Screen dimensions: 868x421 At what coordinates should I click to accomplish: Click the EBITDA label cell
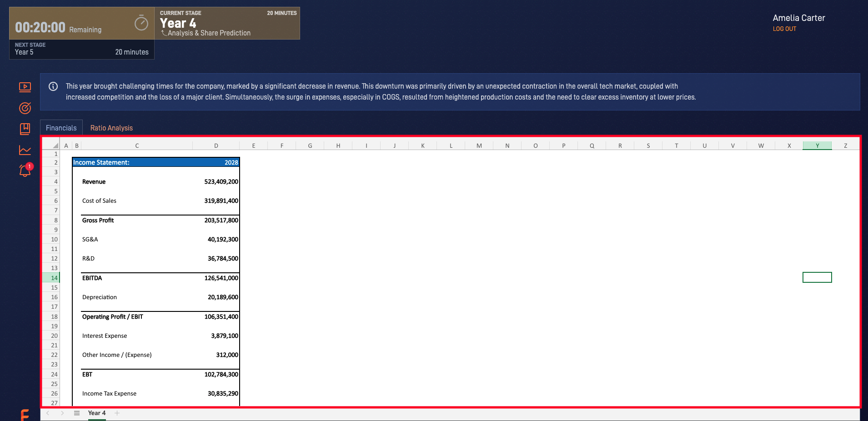coord(92,278)
